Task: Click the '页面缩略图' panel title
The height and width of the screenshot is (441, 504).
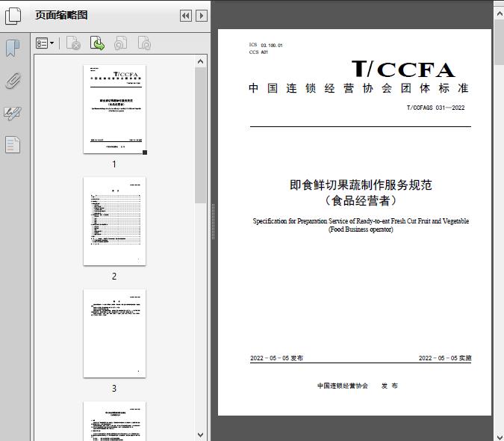Action: 61,15
